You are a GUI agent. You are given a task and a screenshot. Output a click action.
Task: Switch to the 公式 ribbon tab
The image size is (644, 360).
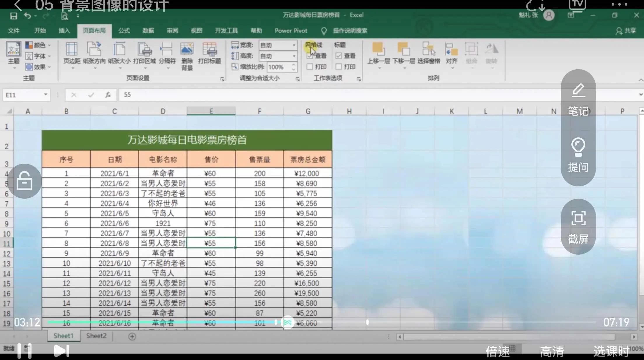124,31
